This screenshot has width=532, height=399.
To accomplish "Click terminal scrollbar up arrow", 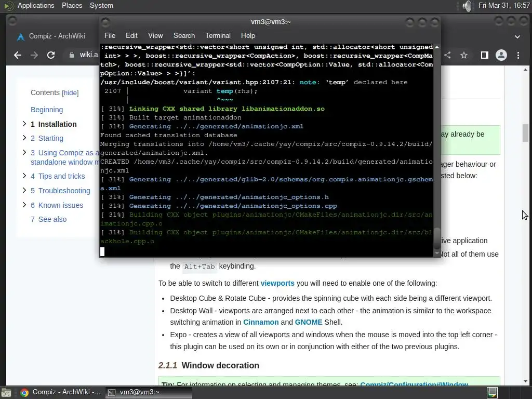I will click(x=437, y=47).
